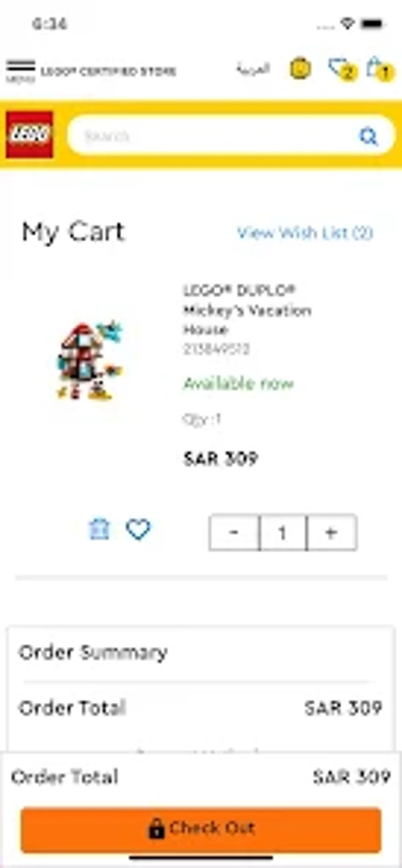Open the yellow minifigure account icon

[x=300, y=69]
